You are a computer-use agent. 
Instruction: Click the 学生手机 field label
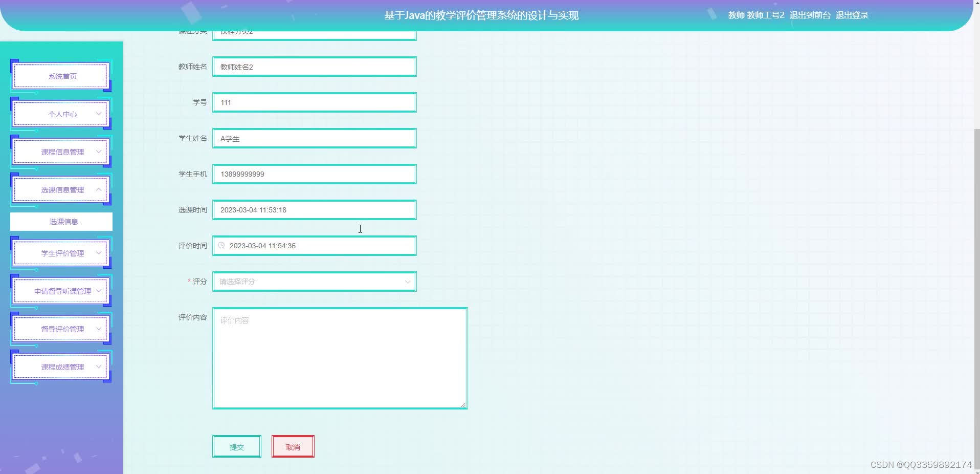tap(192, 174)
